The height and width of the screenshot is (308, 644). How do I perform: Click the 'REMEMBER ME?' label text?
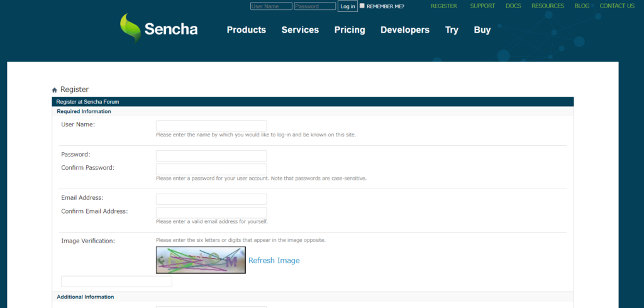click(x=386, y=6)
